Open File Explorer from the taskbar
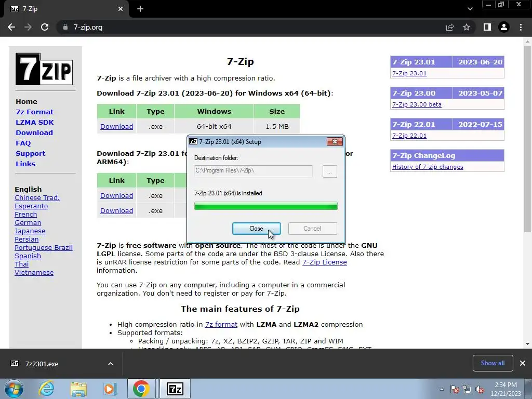This screenshot has width=532, height=399. coord(78,389)
